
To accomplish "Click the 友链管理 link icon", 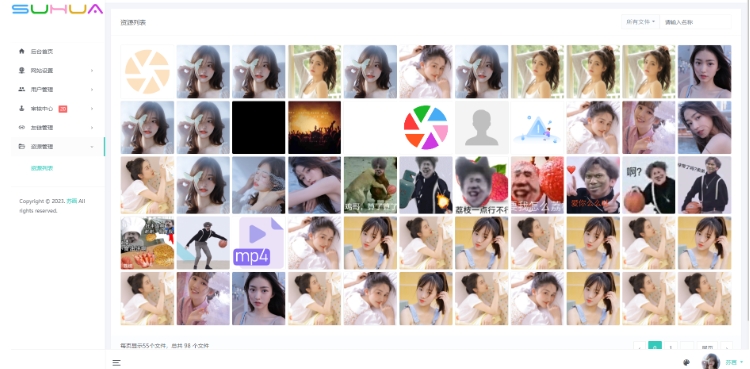I will pos(22,128).
